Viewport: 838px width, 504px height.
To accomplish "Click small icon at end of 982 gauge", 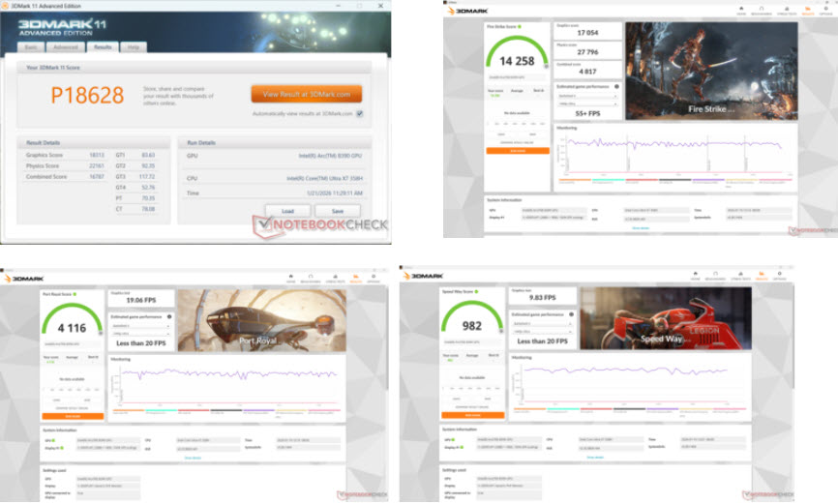I will [x=501, y=331].
